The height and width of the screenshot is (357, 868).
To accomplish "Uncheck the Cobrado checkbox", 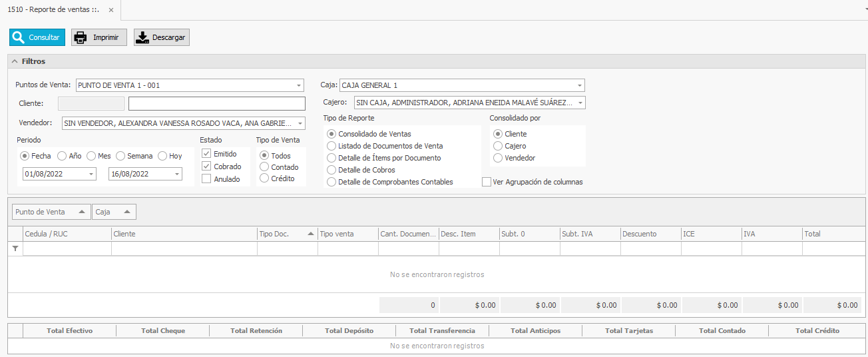I will pos(206,167).
